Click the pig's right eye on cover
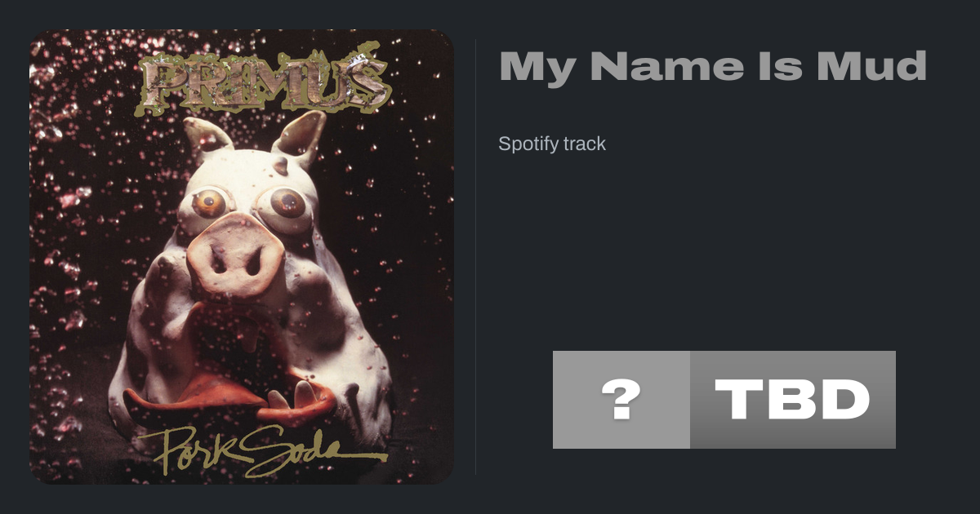This screenshot has width=980, height=514. coord(287,203)
